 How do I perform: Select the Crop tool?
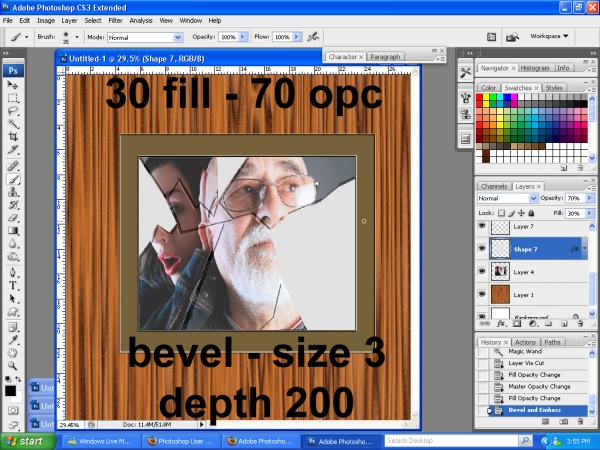13,137
